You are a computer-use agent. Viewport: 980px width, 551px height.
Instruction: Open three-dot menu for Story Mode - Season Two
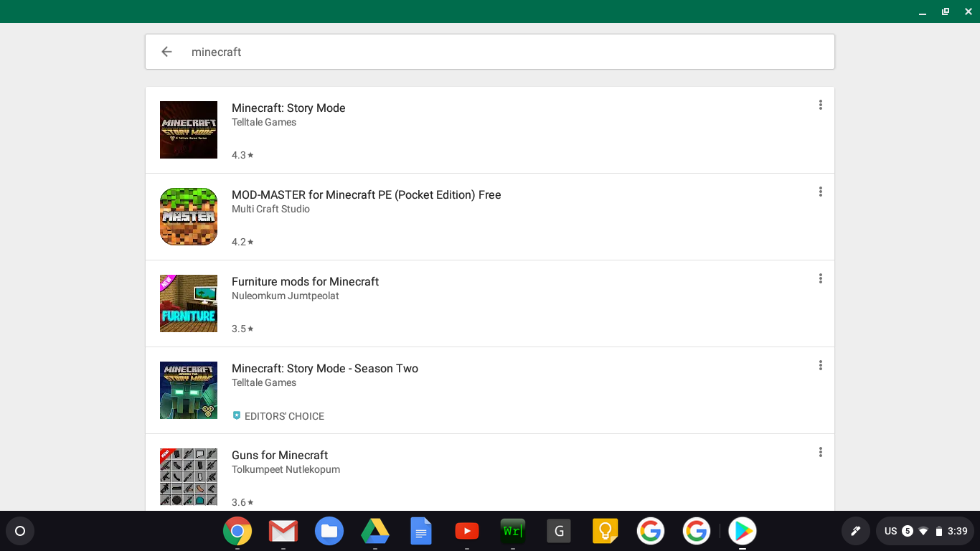[820, 365]
